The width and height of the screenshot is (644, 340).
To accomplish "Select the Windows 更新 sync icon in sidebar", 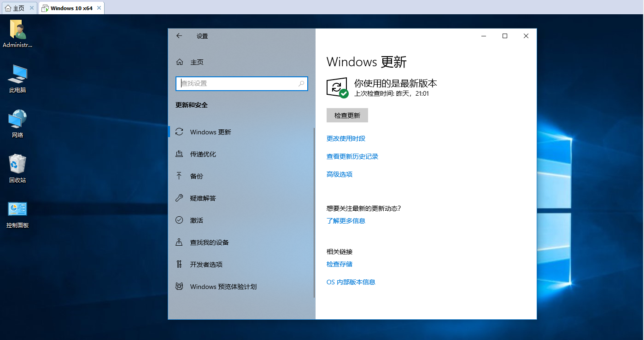I will (180, 132).
